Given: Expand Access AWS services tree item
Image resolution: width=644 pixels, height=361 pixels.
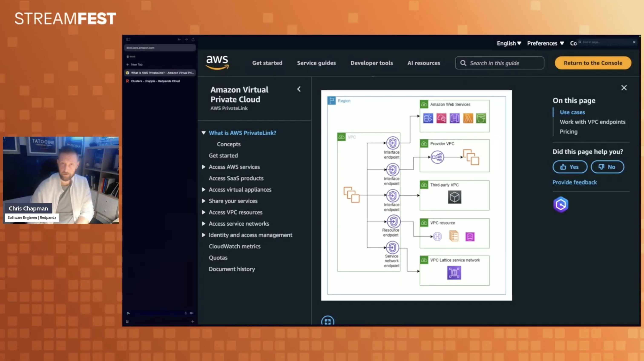Looking at the screenshot, I should point(204,167).
